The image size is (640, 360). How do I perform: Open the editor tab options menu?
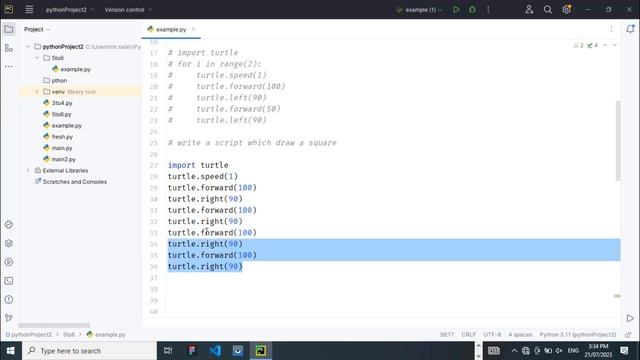point(611,29)
